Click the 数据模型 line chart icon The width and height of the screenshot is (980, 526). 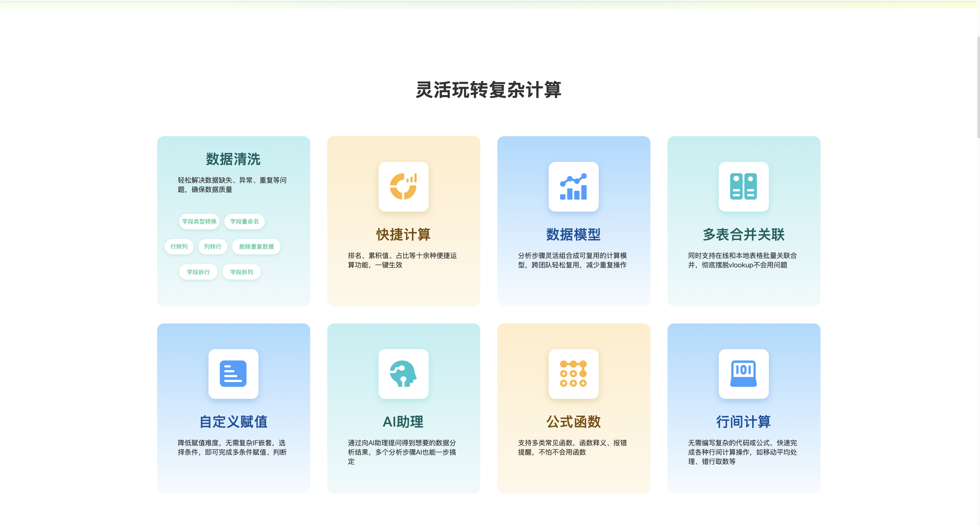click(x=573, y=187)
